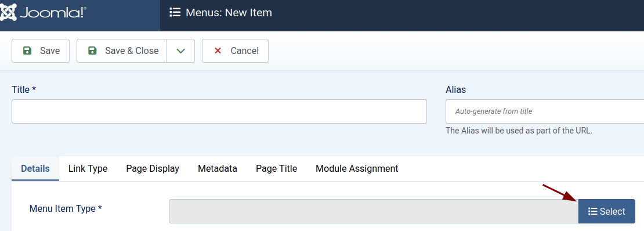This screenshot has height=231, width=644.
Task: Click the Cancel button
Action: click(236, 50)
